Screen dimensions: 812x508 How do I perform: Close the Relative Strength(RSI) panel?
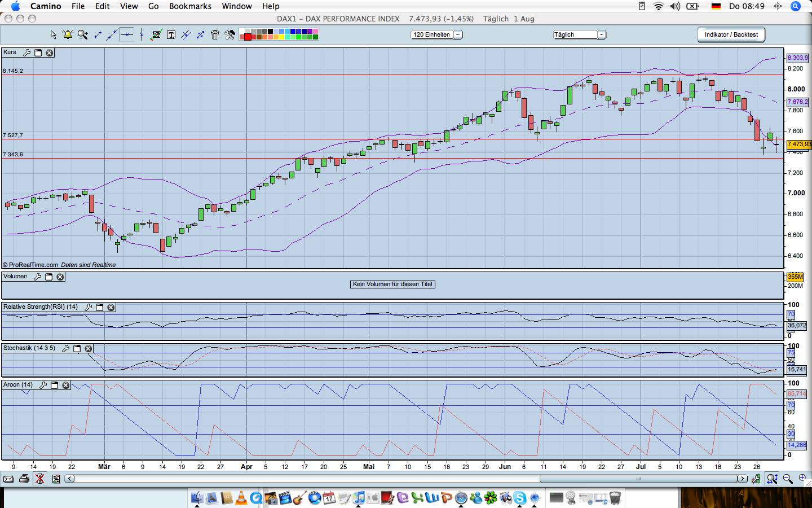(x=111, y=308)
